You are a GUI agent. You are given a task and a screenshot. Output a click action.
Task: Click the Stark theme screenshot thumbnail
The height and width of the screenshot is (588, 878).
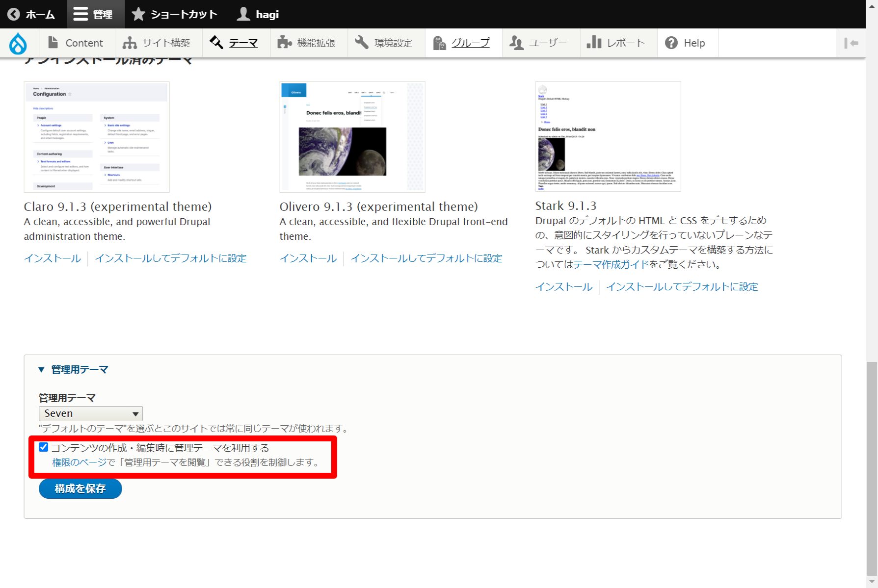point(608,136)
